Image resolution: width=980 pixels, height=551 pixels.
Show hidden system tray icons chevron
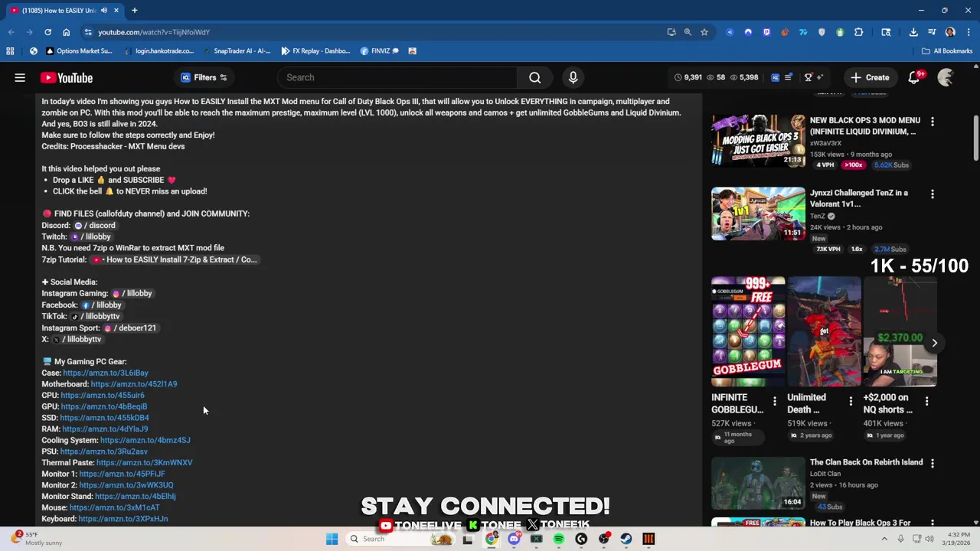[884, 539]
